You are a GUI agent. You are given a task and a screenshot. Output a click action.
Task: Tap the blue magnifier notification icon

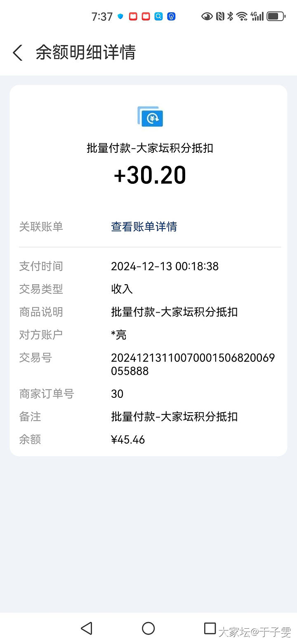(x=158, y=17)
